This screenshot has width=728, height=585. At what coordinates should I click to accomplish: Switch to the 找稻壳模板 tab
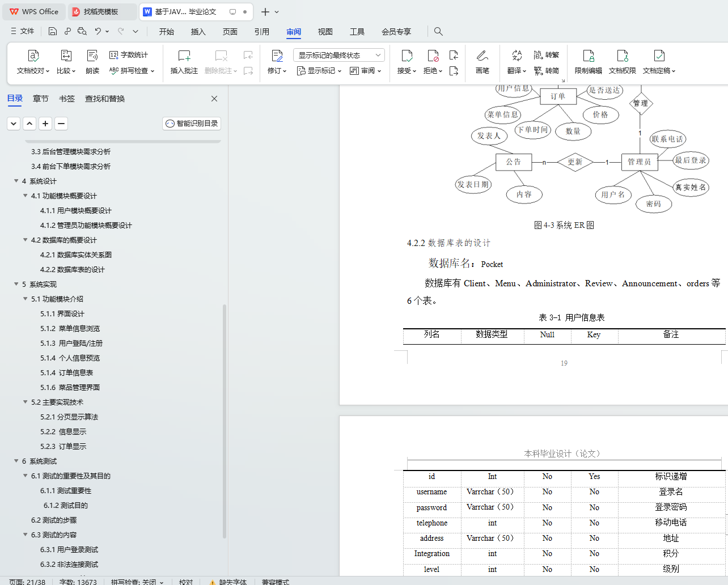coord(103,11)
